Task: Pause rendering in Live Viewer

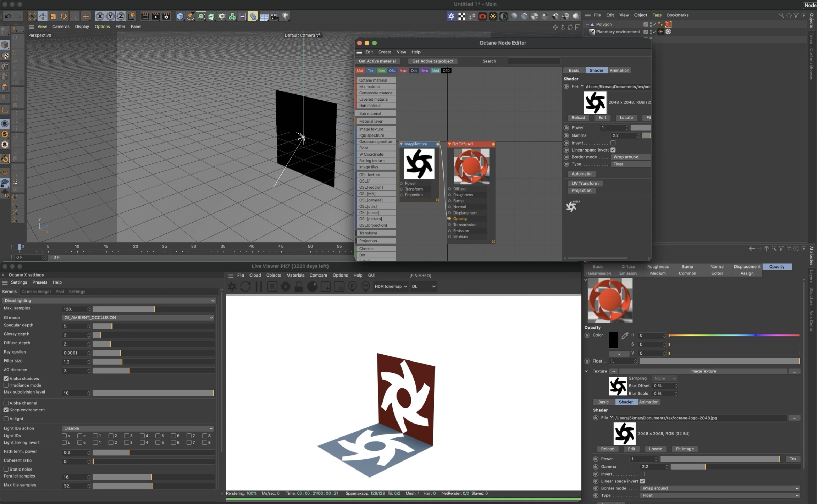Action: (259, 287)
